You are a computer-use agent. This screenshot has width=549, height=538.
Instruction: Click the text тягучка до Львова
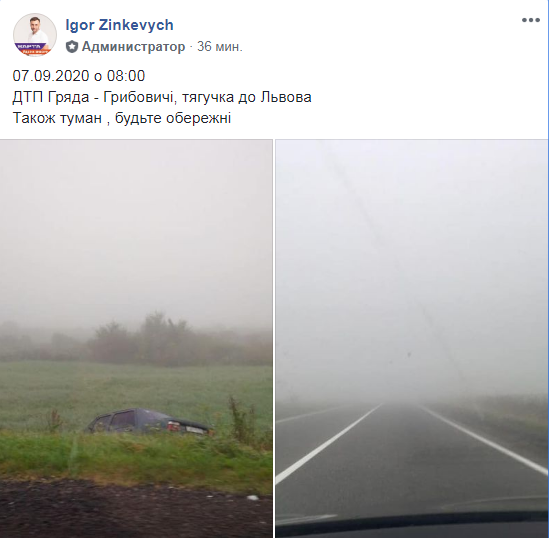tap(246, 97)
